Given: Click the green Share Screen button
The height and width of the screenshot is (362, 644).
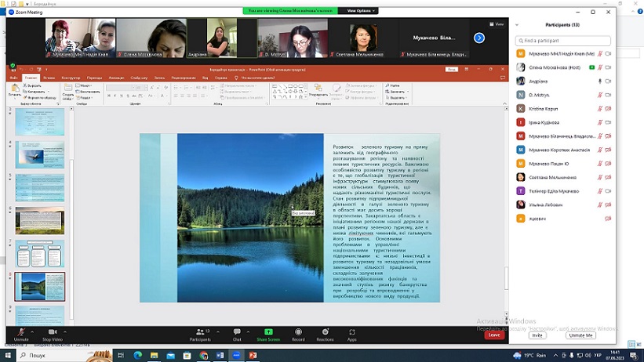Looking at the screenshot, I should point(268,335).
